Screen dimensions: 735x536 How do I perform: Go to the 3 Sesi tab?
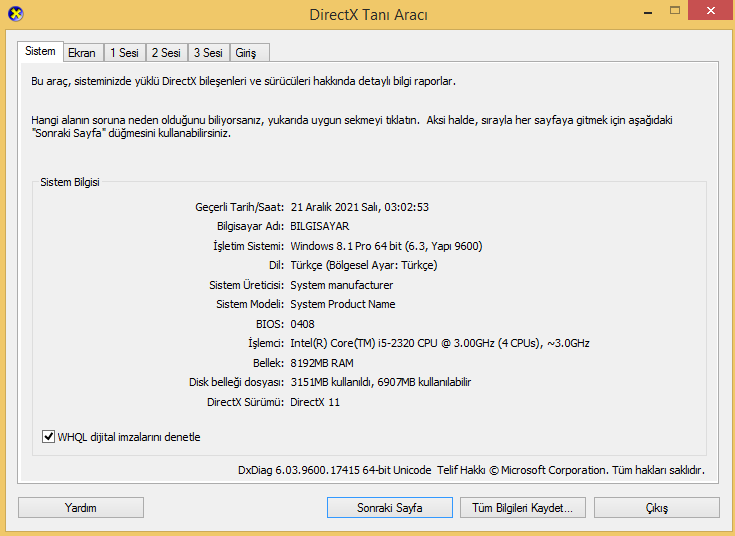(x=208, y=53)
